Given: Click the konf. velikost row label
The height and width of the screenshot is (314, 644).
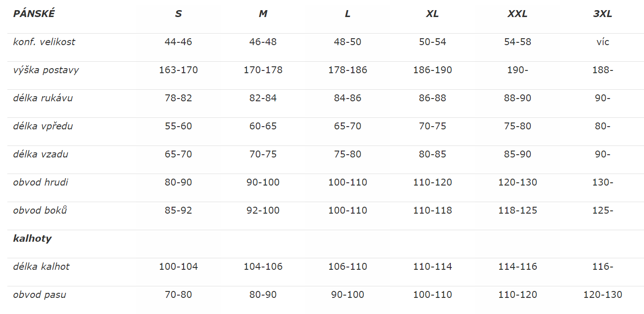Looking at the screenshot, I should click(x=44, y=42).
